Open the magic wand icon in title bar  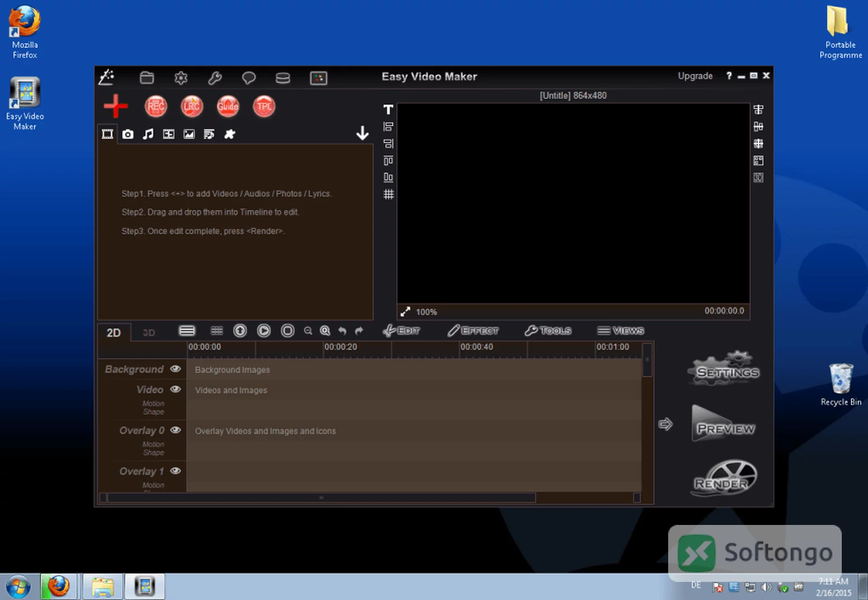[x=107, y=77]
